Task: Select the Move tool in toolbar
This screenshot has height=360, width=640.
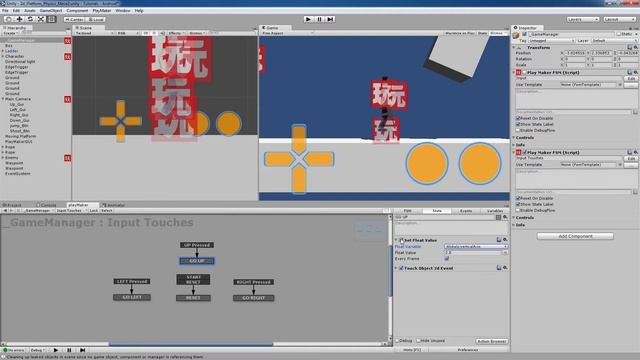Action: pyautogui.click(x=19, y=19)
